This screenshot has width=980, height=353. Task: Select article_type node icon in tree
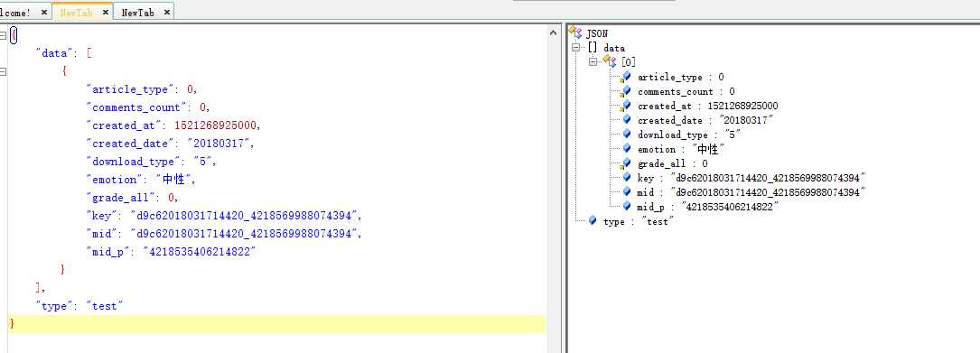pyautogui.click(x=625, y=77)
